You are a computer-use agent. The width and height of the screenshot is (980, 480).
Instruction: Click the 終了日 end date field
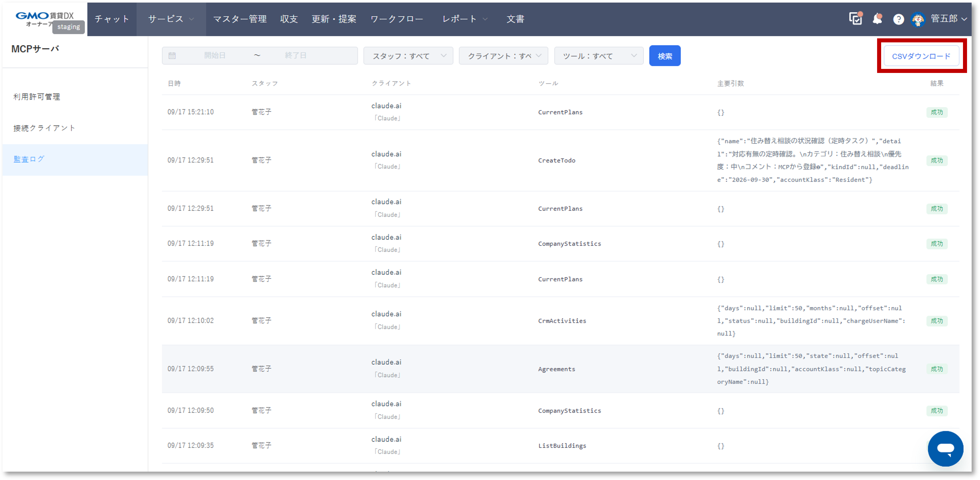[x=296, y=56]
